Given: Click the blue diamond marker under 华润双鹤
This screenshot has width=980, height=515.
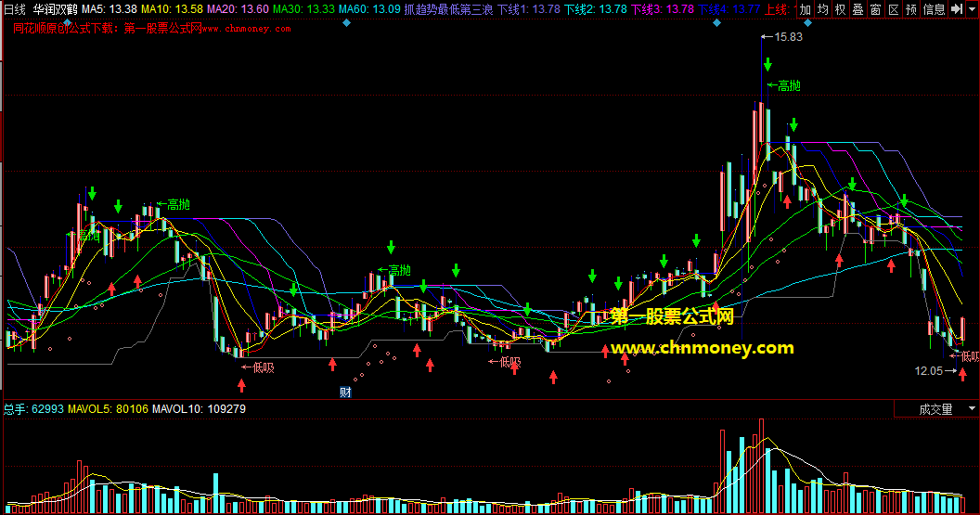Looking at the screenshot, I should point(68,22).
